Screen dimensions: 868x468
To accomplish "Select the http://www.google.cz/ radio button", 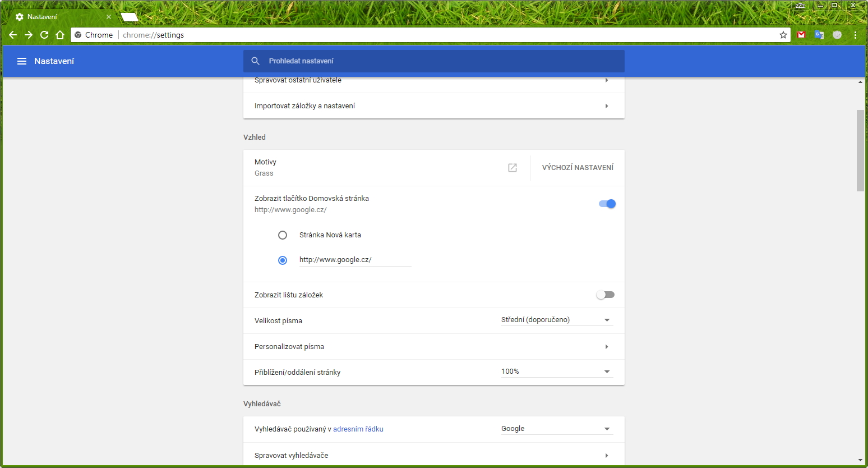I will pyautogui.click(x=283, y=260).
